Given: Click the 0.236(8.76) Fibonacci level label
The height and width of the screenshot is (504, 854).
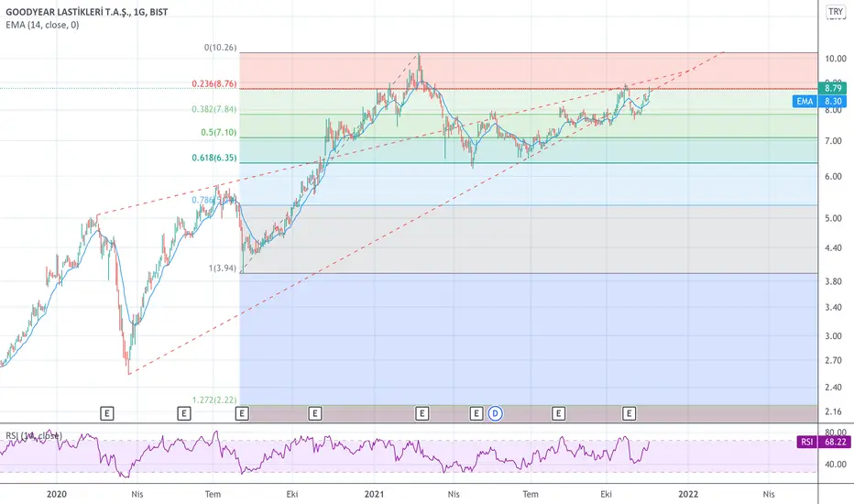Looking at the screenshot, I should click(x=214, y=84).
